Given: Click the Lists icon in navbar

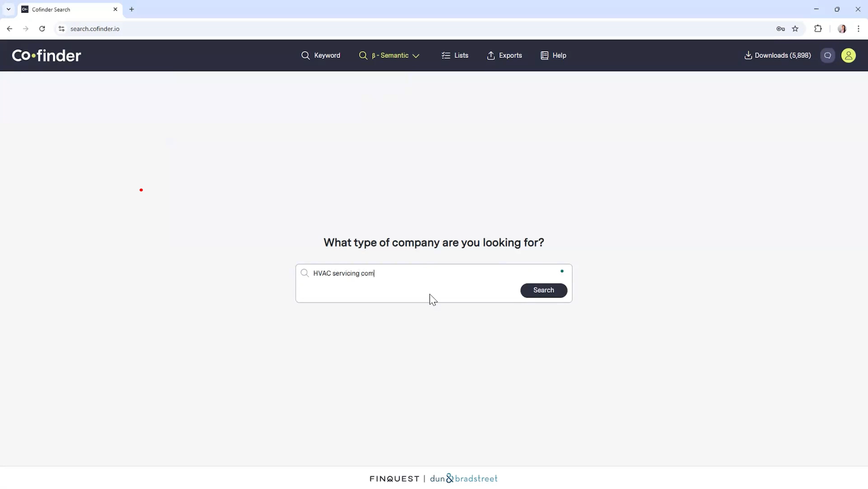Looking at the screenshot, I should 446,55.
